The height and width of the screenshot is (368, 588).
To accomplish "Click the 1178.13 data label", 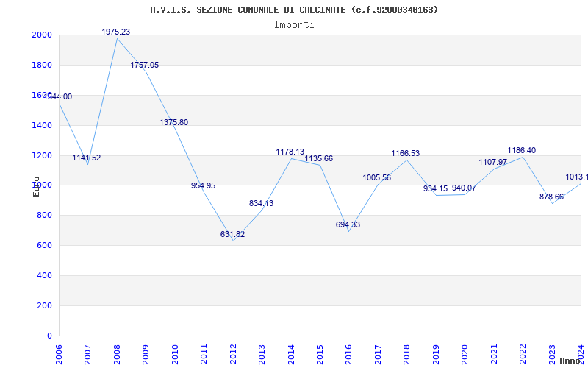I will 290,152.
